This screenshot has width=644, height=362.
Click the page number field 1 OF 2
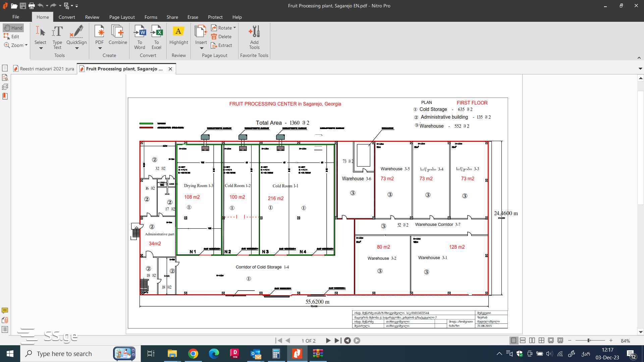[308, 341]
